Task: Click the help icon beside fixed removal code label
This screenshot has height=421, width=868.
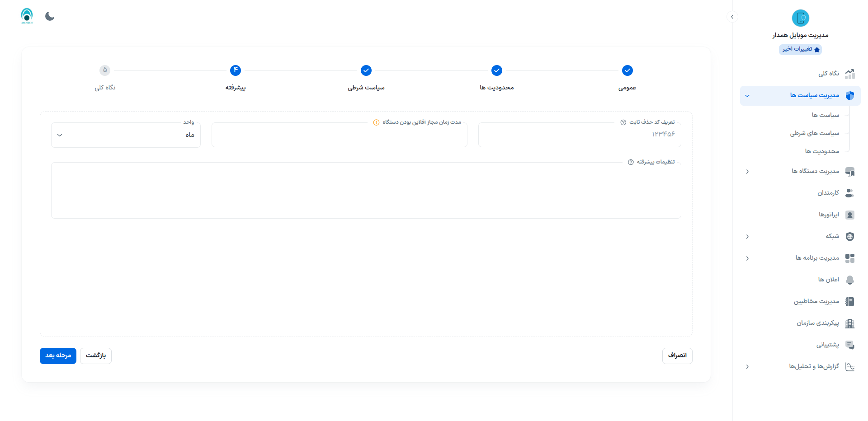Action: coord(623,122)
